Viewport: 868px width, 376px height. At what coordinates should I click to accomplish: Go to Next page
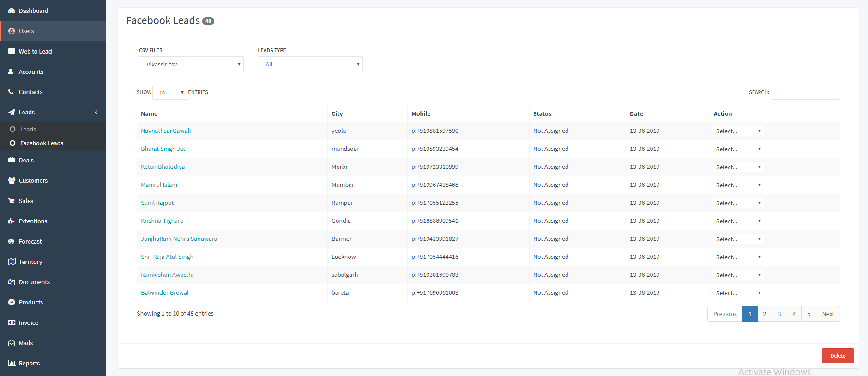(828, 314)
